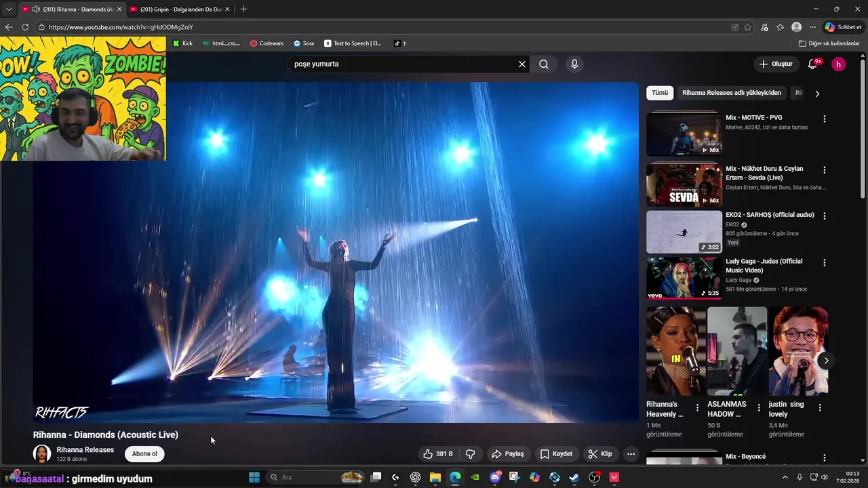Share the video via Paylaş
Image resolution: width=868 pixels, height=488 pixels.
coord(508,454)
